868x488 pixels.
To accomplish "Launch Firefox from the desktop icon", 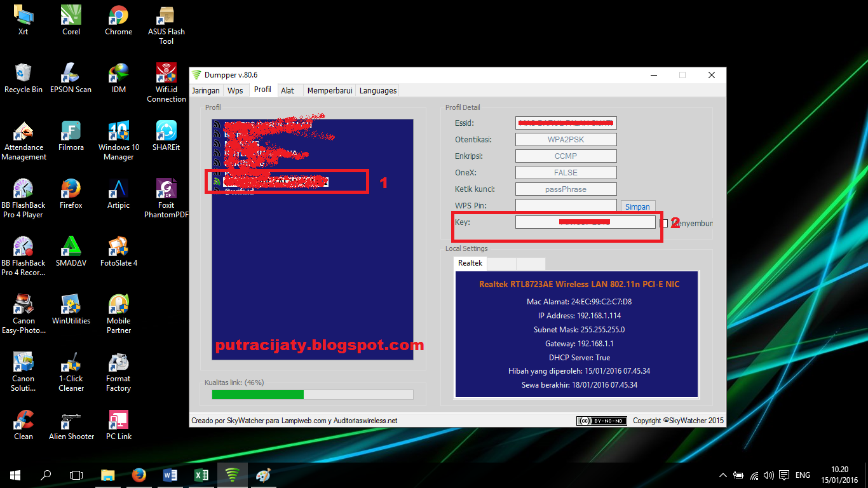I will click(x=71, y=193).
